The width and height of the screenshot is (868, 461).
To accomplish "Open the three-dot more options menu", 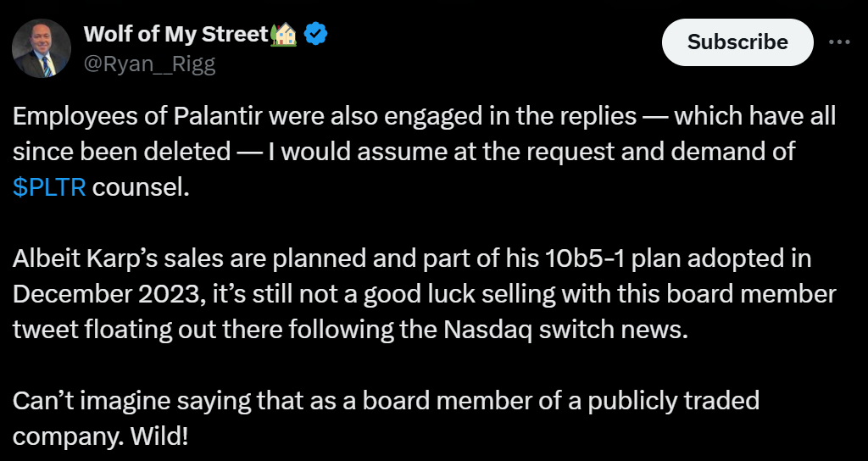I will [838, 42].
